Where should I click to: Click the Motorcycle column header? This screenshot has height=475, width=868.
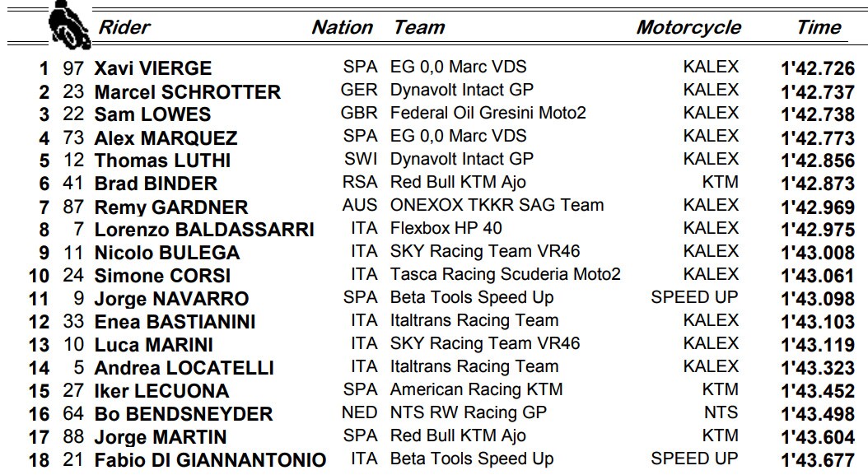688,27
